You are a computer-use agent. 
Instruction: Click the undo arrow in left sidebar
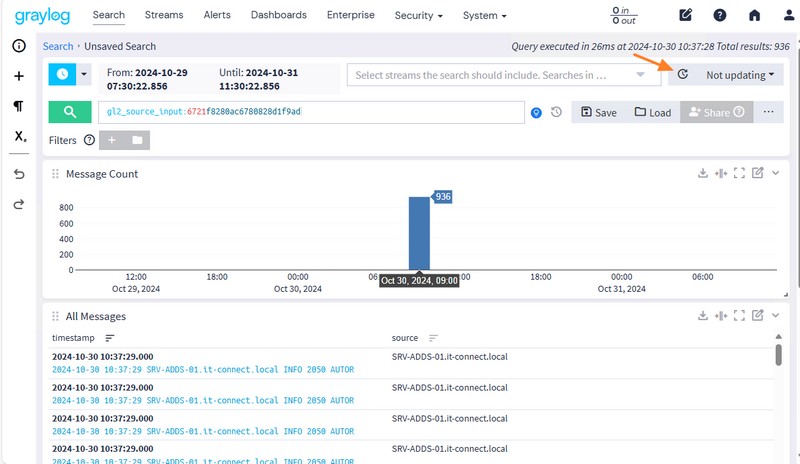(x=19, y=174)
